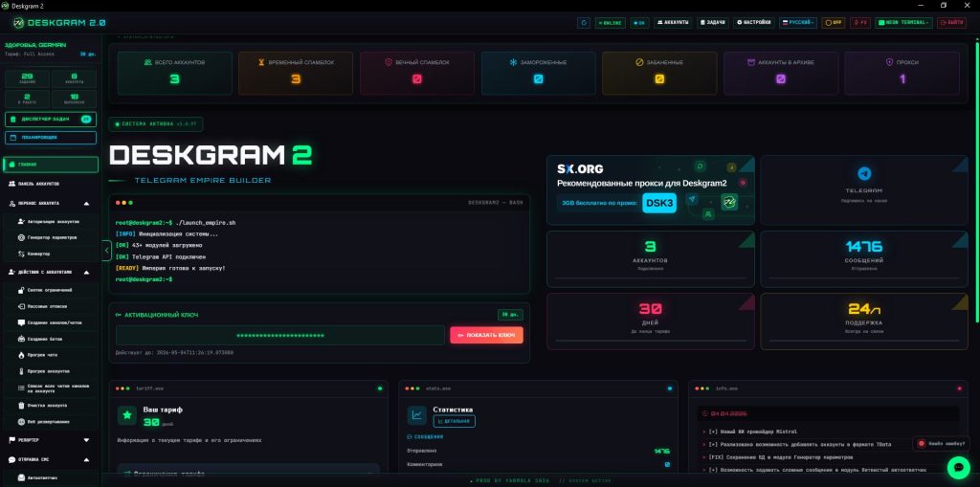Toggle the ON indicator in the top bar
The height and width of the screenshot is (487, 980).
[x=639, y=23]
